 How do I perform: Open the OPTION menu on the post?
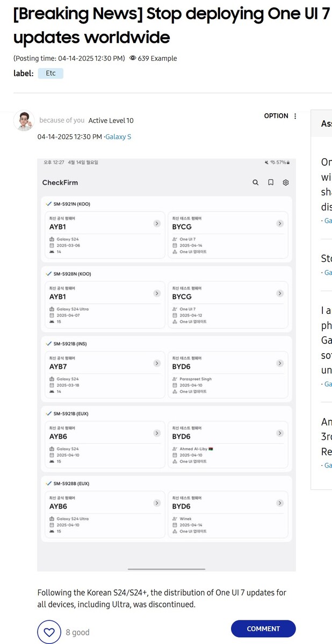click(280, 116)
